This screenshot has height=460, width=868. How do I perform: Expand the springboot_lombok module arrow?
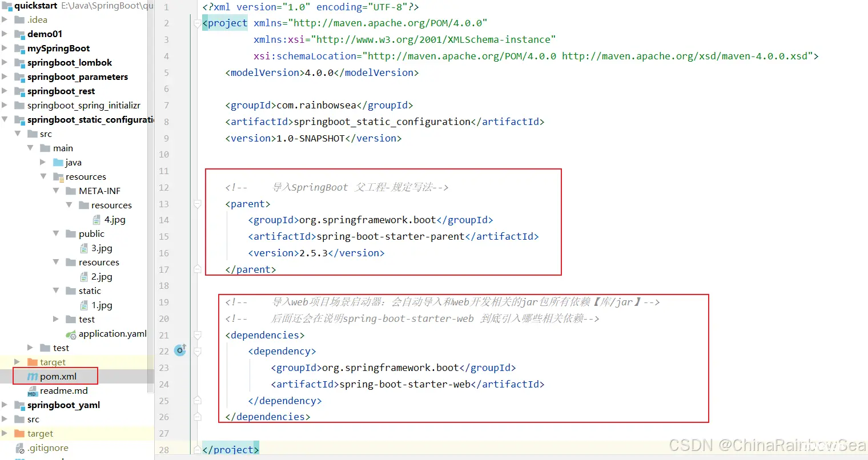point(5,62)
